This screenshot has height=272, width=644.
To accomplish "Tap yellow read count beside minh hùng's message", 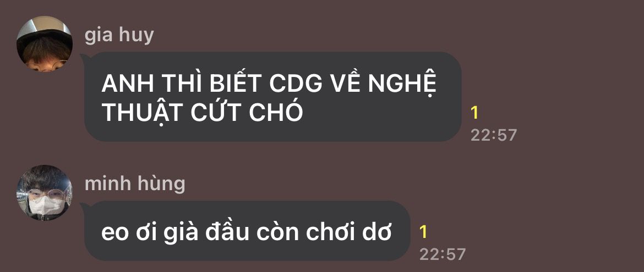I will (423, 232).
